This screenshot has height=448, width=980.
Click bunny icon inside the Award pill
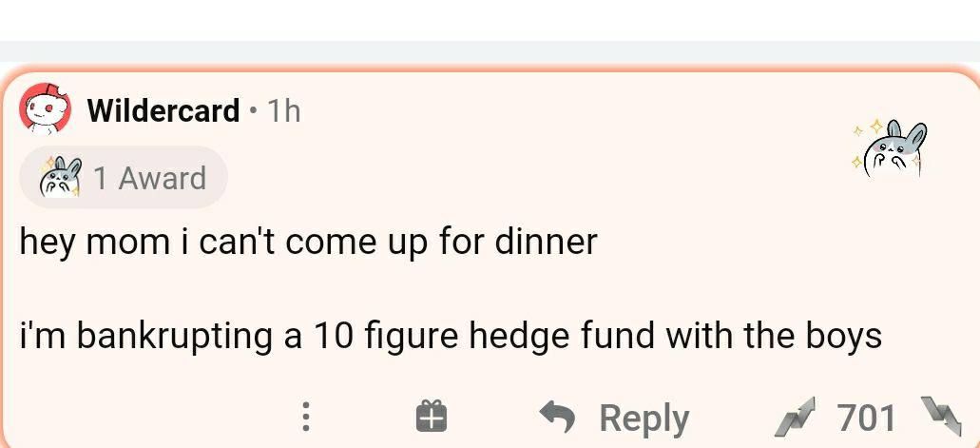(61, 178)
